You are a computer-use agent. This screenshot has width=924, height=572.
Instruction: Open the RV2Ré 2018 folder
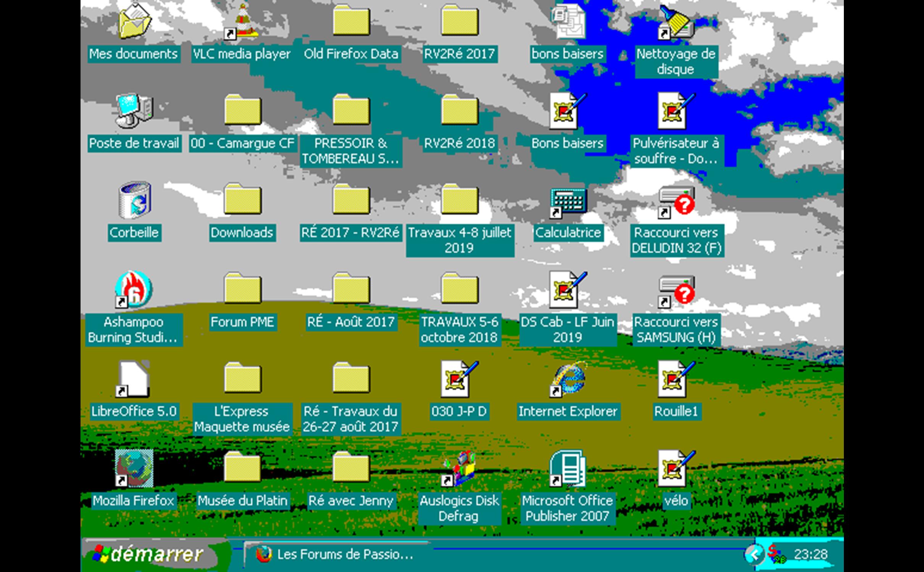pos(459,110)
